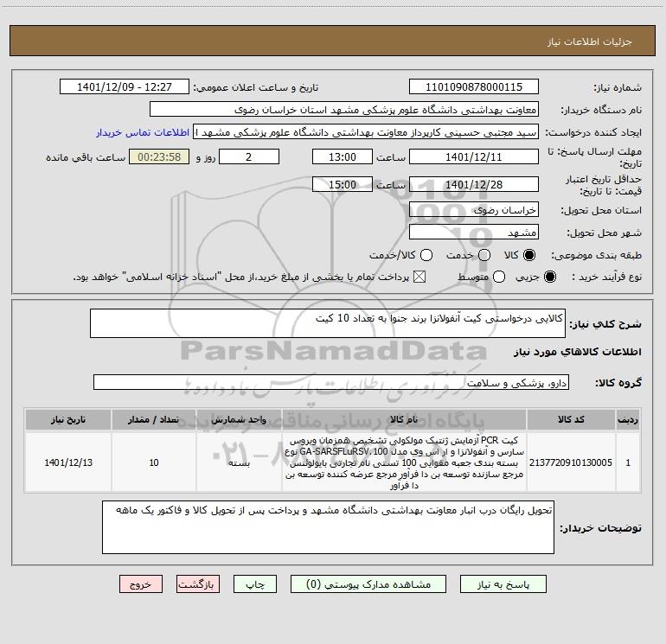666x644 pixels.
Task: Click the شرح کلی نیاز description box
Action: tap(328, 323)
